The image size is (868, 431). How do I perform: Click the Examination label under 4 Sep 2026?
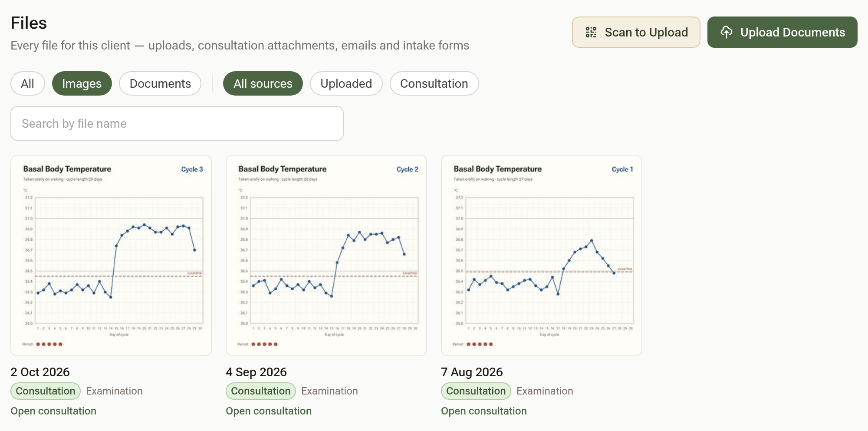329,391
